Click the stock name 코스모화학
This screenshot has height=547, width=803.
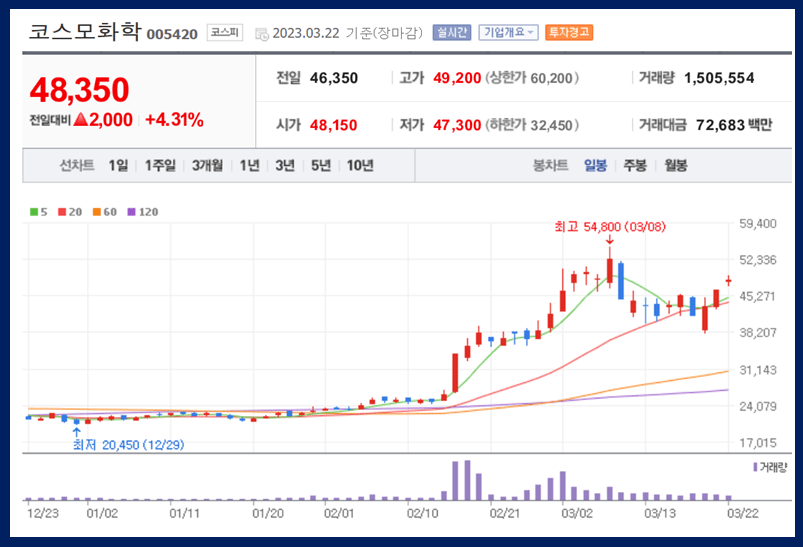[84, 31]
